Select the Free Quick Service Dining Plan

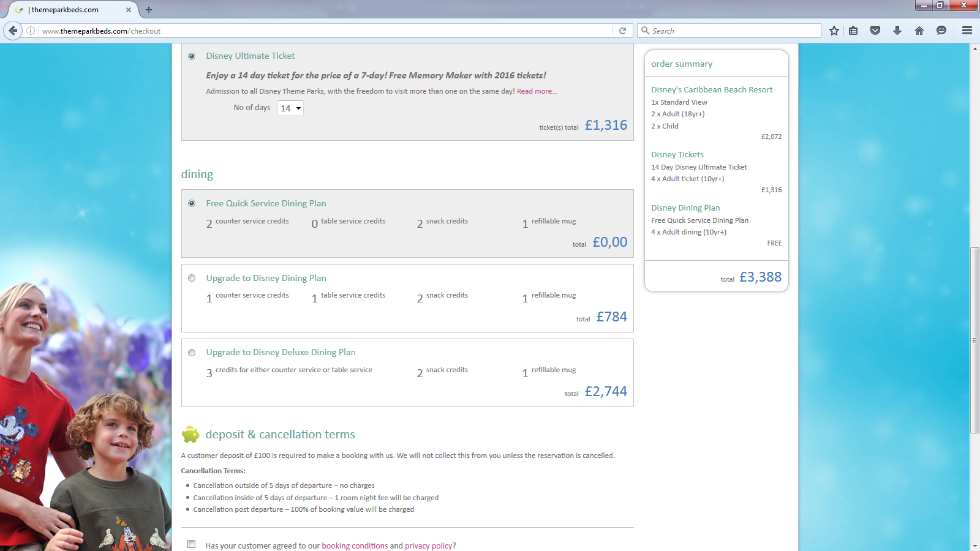192,203
